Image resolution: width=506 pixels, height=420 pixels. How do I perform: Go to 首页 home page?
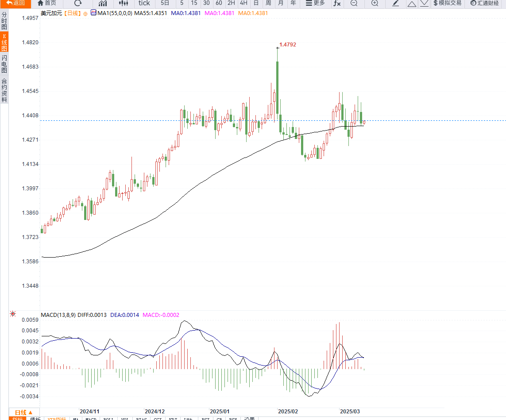(47, 3)
